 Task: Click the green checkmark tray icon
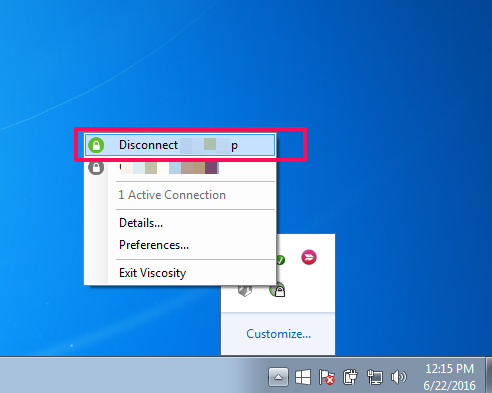(x=280, y=259)
